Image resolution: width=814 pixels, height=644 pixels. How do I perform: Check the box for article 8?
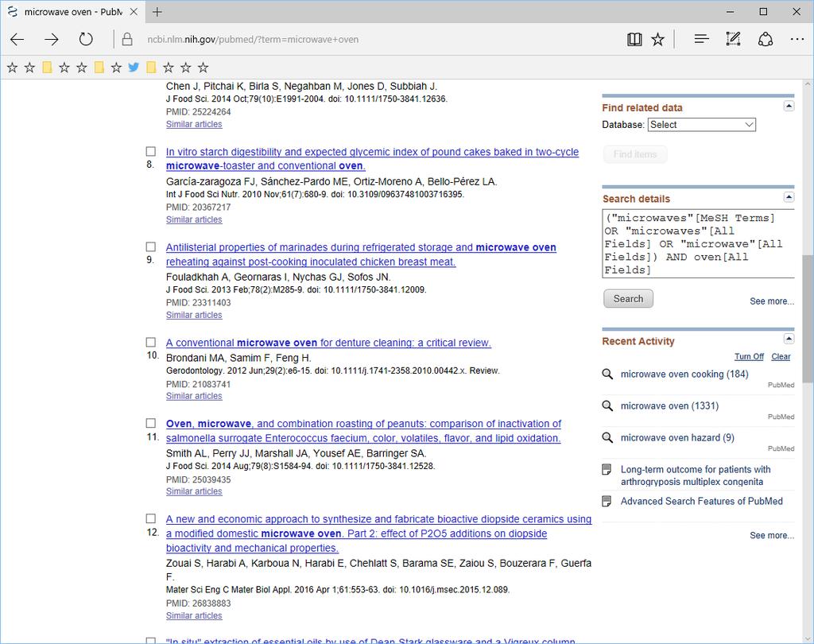(150, 151)
